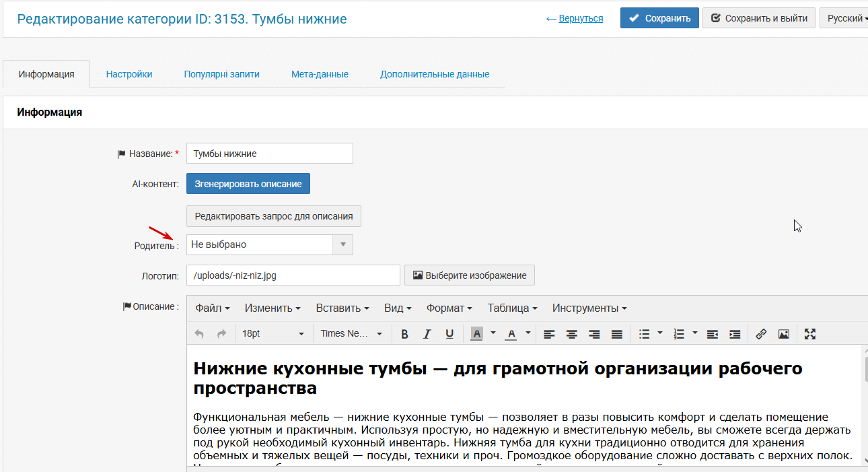The height and width of the screenshot is (472, 868).
Task: Open Times New Roman font family dropdown
Action: 351,334
